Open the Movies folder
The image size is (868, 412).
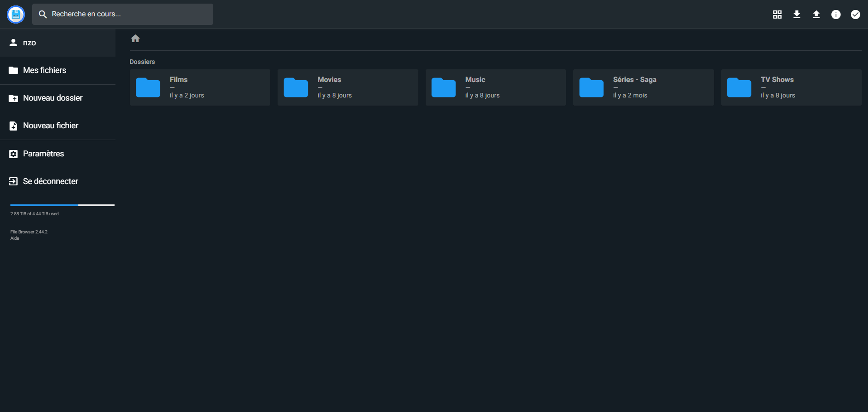coord(347,87)
